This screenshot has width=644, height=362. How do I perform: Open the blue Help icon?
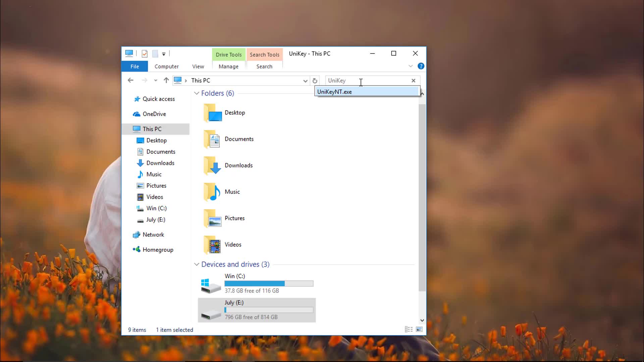(421, 66)
